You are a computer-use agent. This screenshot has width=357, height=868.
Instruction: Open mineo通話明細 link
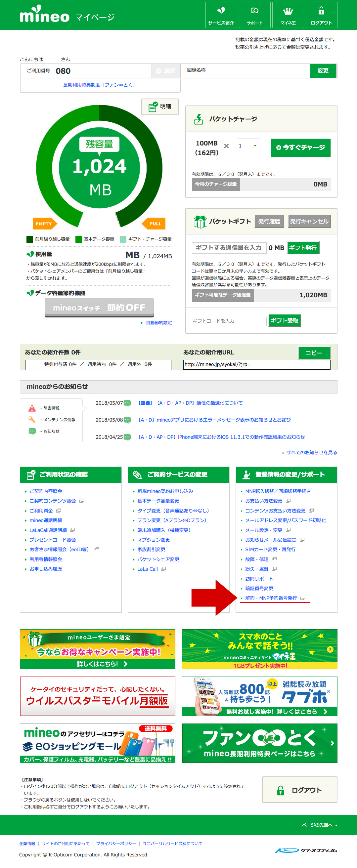(x=46, y=520)
